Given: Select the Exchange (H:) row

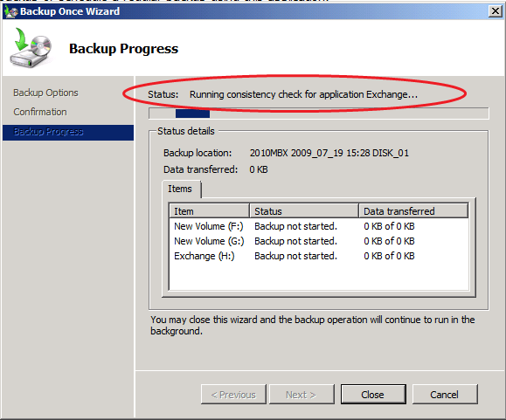Looking at the screenshot, I should click(319, 256).
